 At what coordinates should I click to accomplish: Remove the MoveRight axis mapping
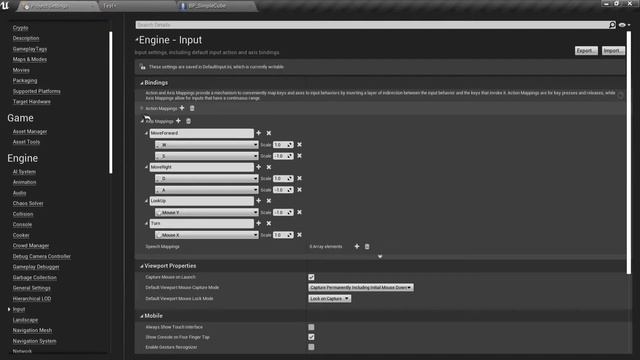269,167
